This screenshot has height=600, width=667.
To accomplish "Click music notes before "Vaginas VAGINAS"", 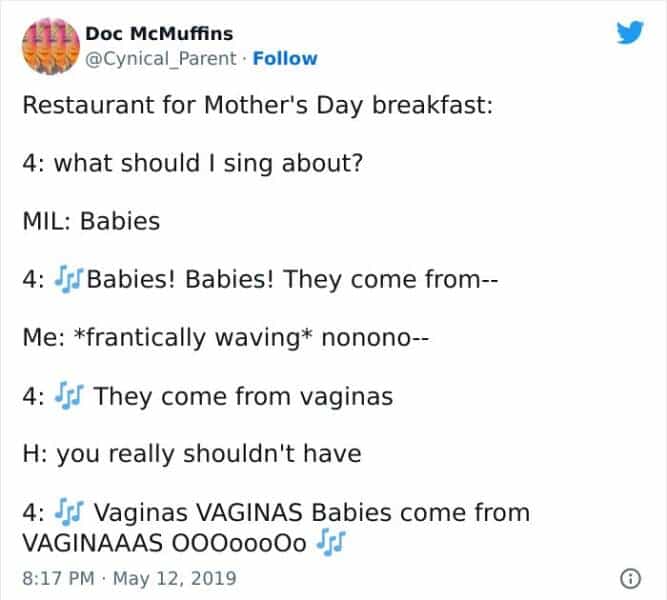I will point(69,513).
